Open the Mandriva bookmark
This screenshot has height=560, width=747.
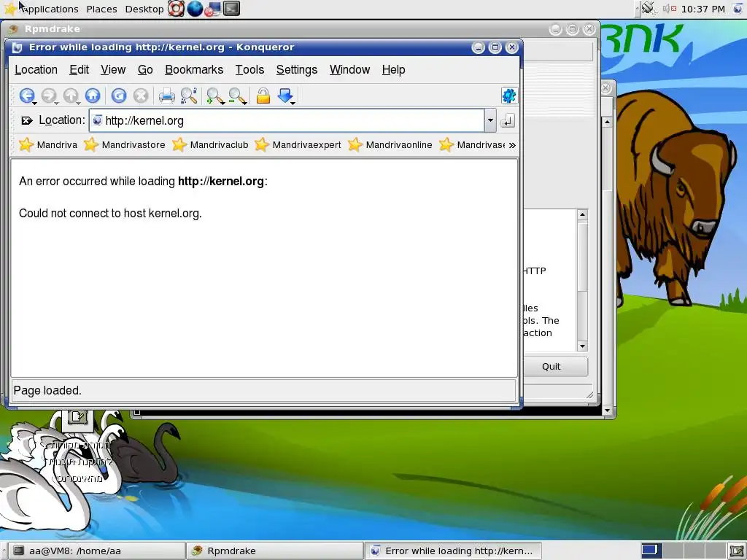click(47, 145)
